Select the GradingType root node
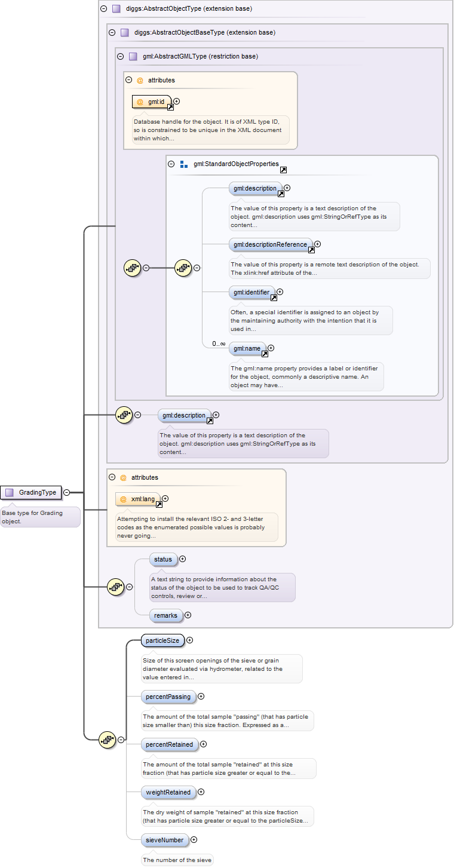 [x=32, y=492]
